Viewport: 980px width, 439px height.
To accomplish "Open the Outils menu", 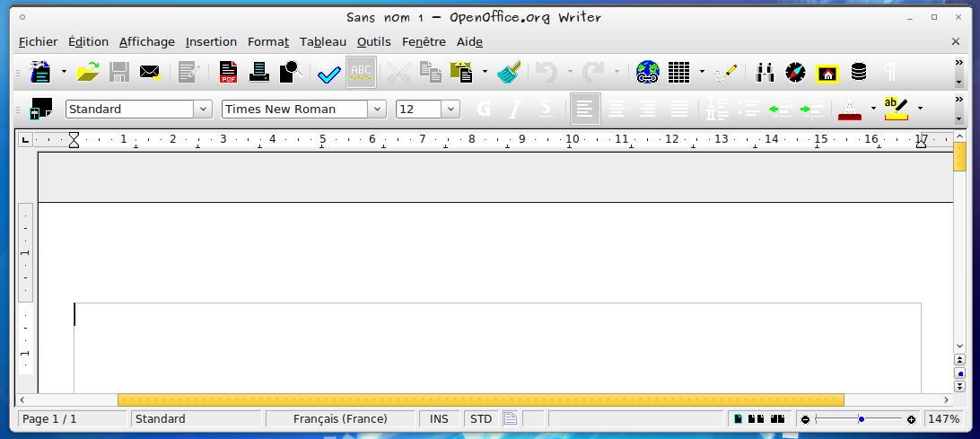I will [x=373, y=42].
